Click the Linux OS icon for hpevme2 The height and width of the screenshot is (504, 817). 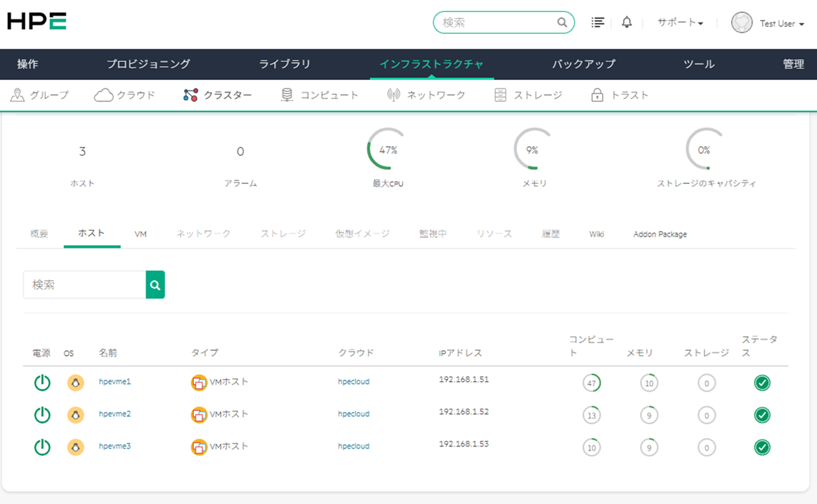click(75, 415)
